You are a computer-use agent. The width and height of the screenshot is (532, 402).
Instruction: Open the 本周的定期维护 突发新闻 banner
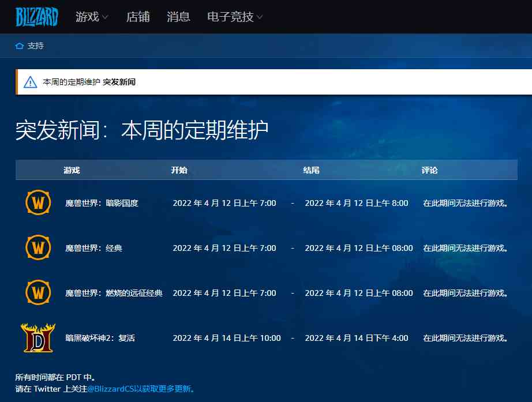coord(274,82)
